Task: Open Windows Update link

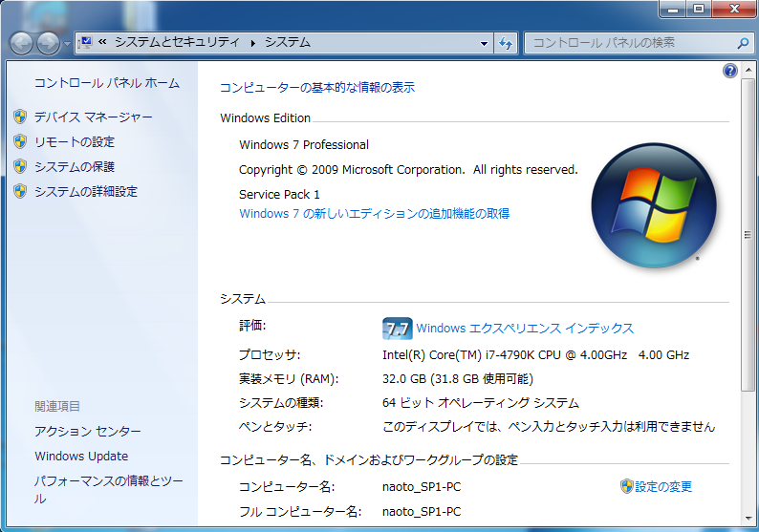Action: click(81, 457)
